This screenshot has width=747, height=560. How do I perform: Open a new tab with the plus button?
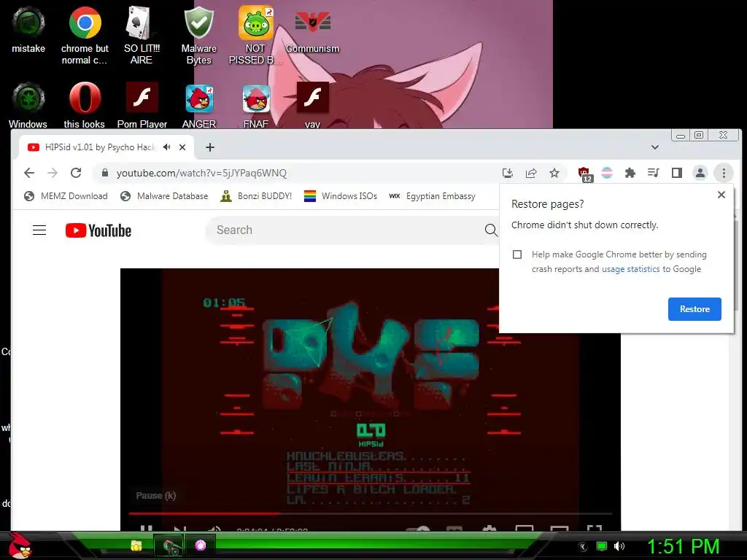pyautogui.click(x=210, y=147)
